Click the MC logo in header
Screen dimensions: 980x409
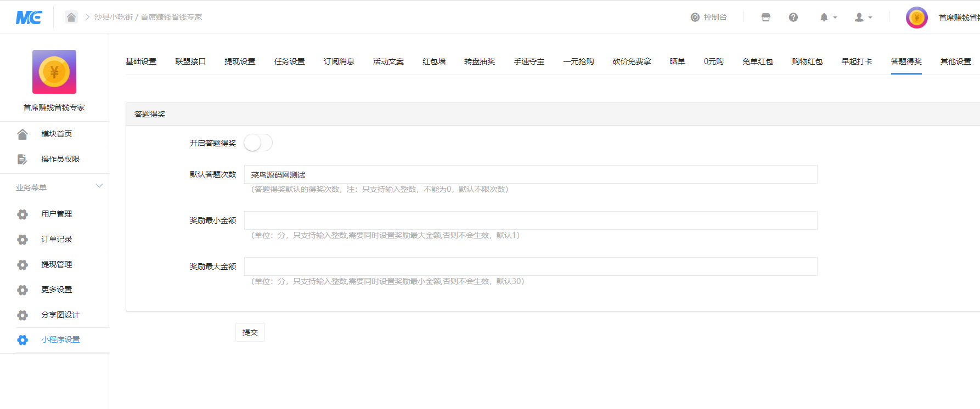29,18
